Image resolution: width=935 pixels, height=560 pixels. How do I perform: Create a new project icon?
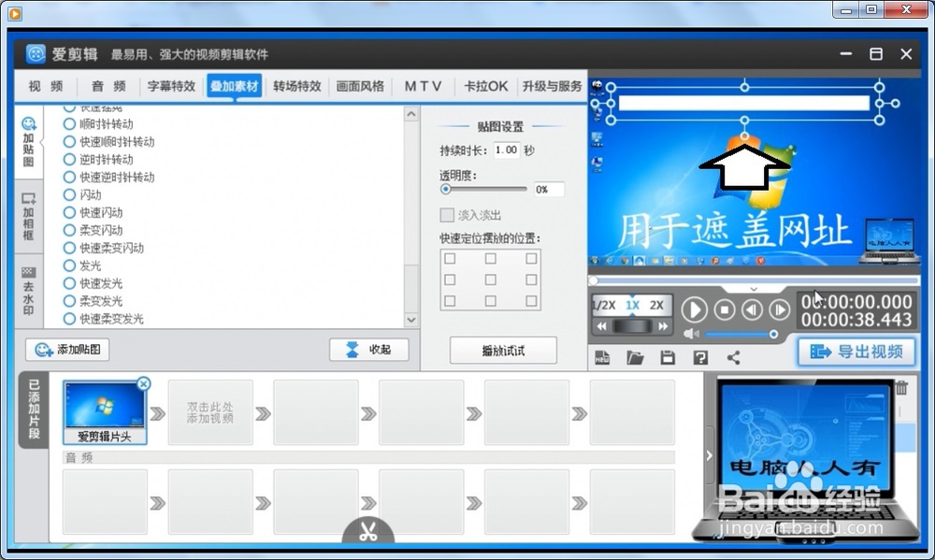[602, 358]
